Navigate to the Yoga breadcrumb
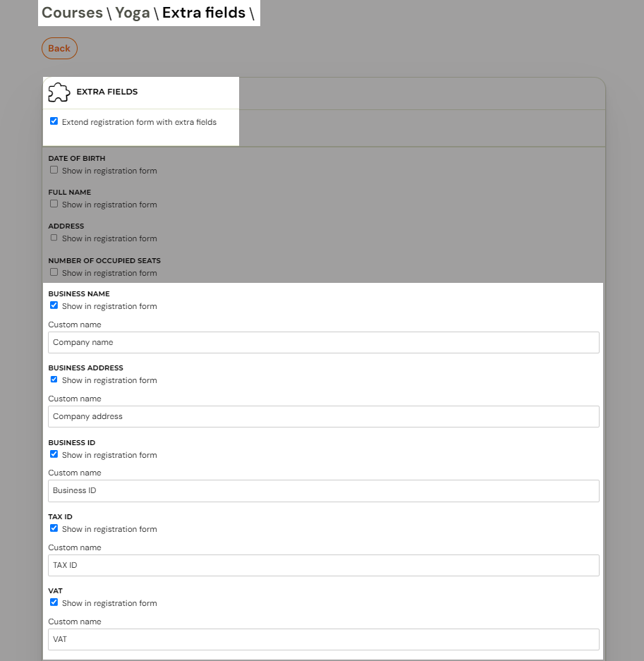Image resolution: width=644 pixels, height=661 pixels. coord(133,13)
